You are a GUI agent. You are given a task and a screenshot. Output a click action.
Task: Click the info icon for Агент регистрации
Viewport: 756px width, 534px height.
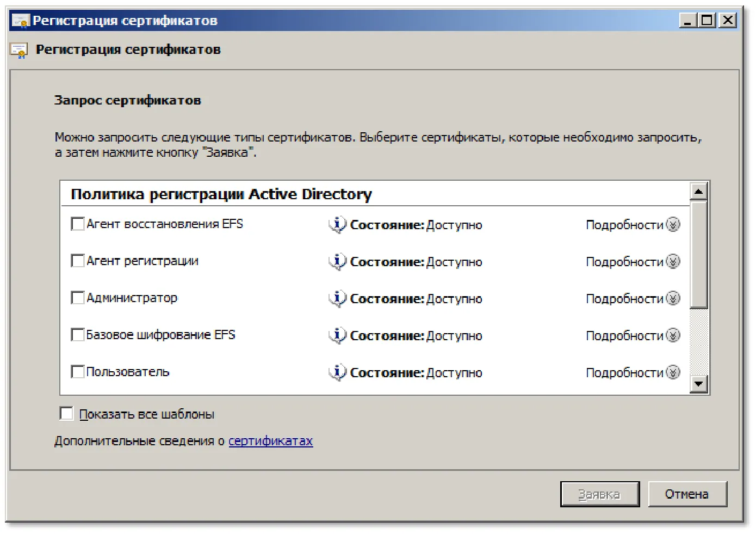337,262
